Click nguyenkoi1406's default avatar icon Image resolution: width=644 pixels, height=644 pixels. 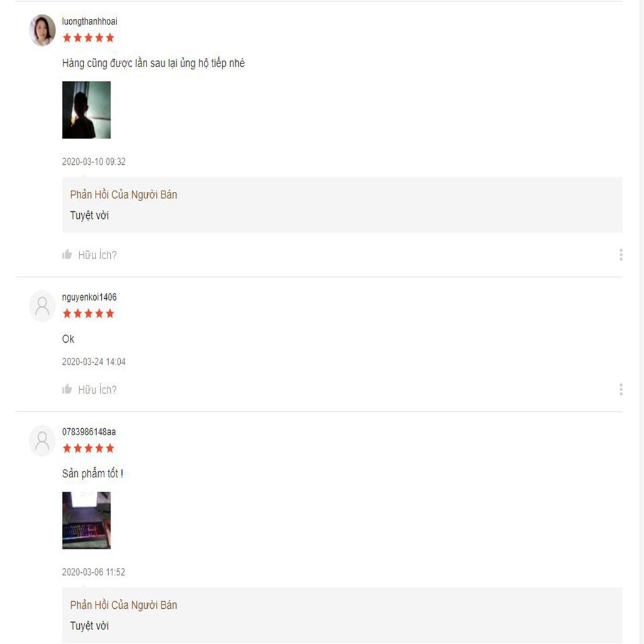point(42,306)
